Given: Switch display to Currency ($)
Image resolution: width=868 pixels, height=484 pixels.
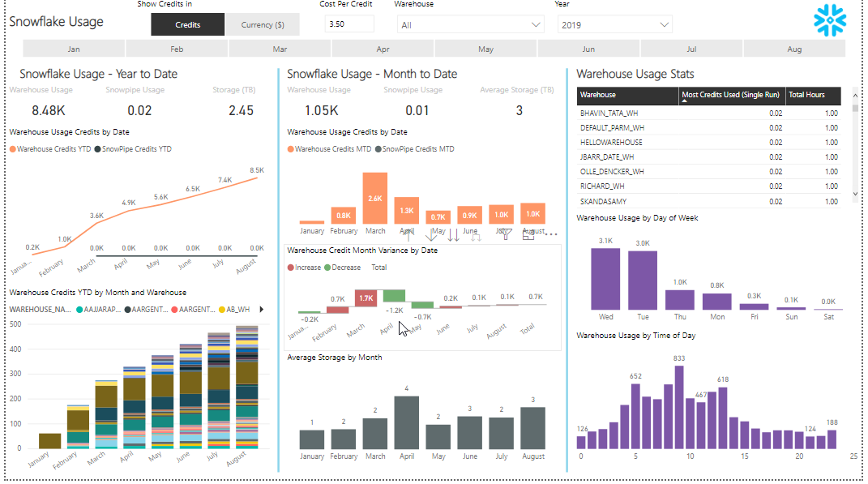Looking at the screenshot, I should pyautogui.click(x=263, y=24).
